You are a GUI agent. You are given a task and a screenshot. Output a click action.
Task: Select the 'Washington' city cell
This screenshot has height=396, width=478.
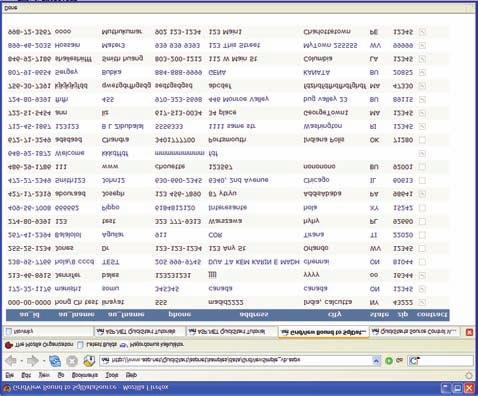323,126
